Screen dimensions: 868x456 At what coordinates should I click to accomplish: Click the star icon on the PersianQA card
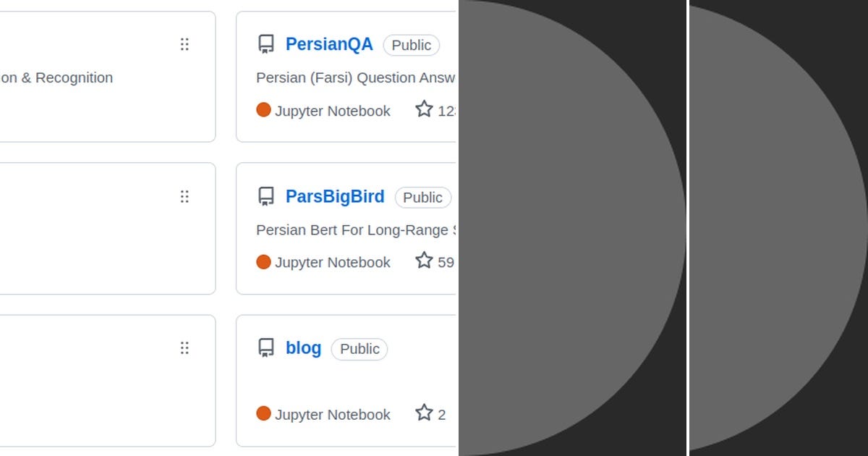click(424, 109)
